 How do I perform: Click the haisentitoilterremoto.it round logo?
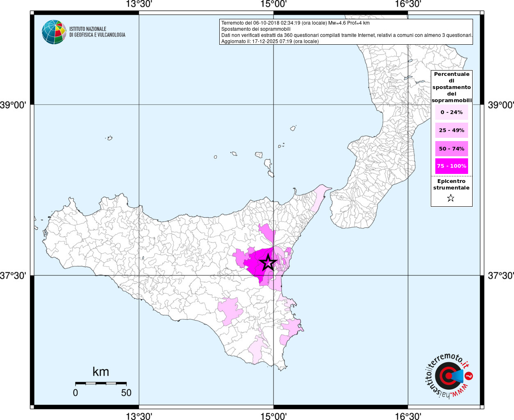click(x=448, y=376)
